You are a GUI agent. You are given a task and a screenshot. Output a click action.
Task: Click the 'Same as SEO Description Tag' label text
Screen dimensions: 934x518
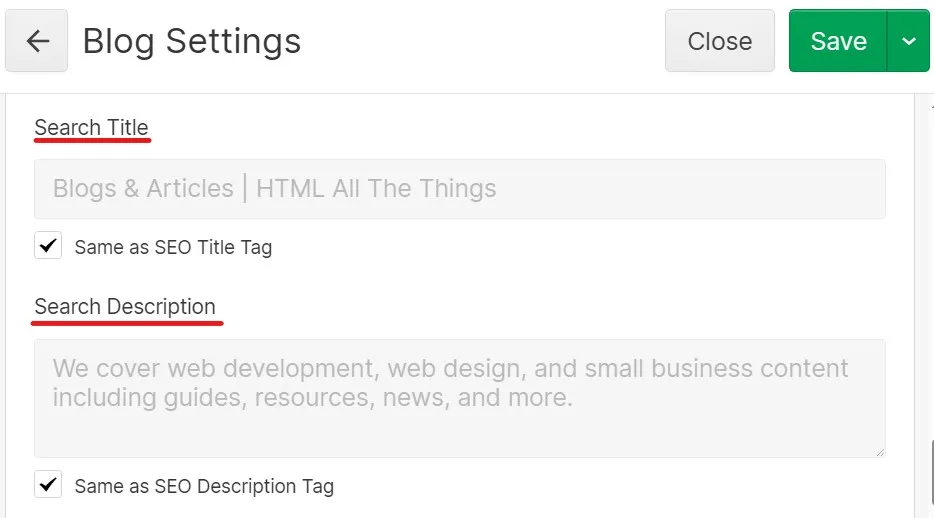pos(204,486)
